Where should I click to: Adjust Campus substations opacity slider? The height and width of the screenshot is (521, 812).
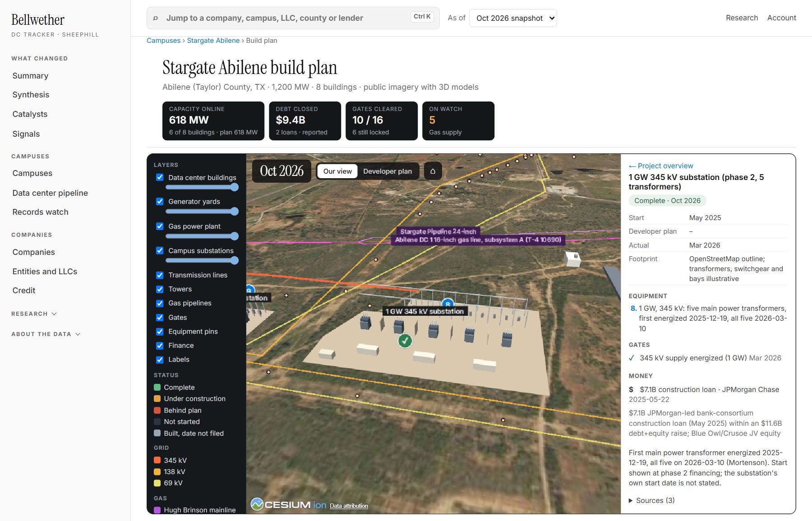202,260
